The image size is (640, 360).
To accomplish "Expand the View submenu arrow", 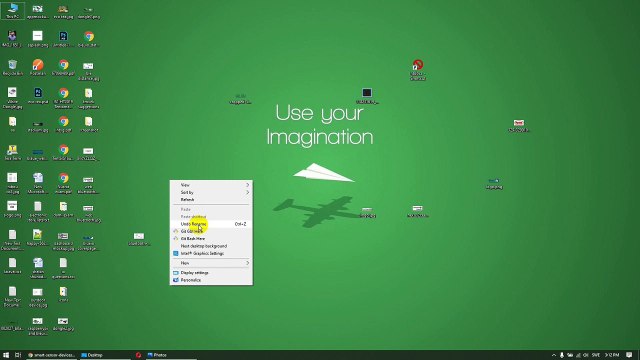I will pyautogui.click(x=247, y=185).
